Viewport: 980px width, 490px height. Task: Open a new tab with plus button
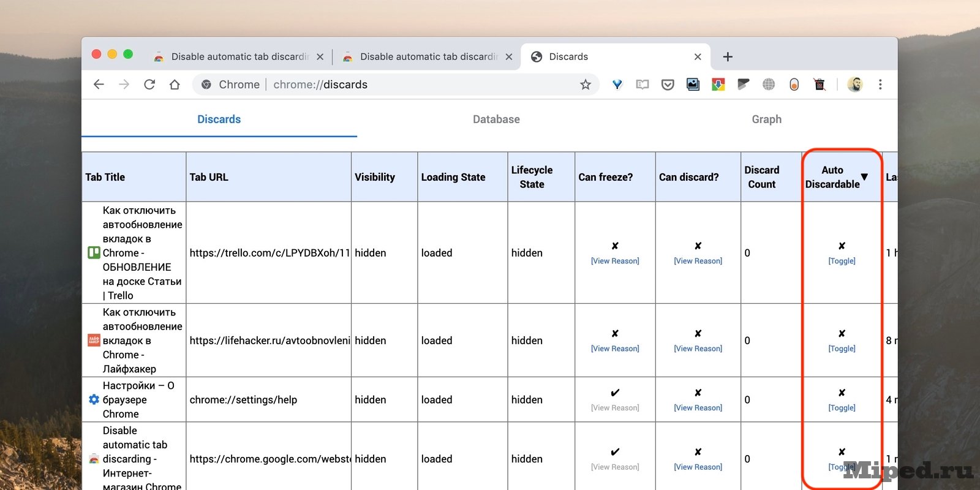(x=728, y=57)
